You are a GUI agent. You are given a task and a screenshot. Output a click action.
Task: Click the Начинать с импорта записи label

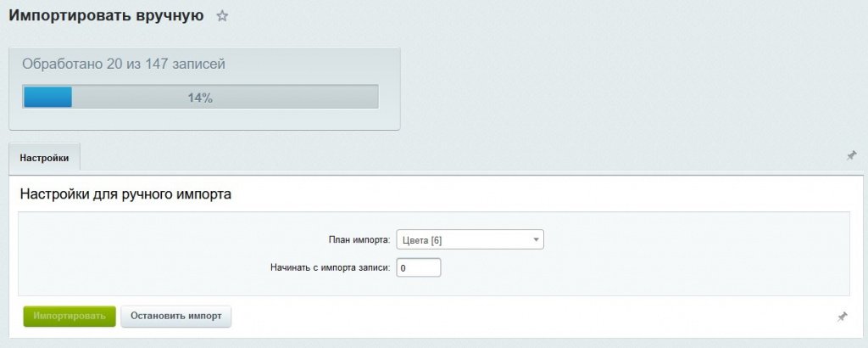[x=329, y=268]
